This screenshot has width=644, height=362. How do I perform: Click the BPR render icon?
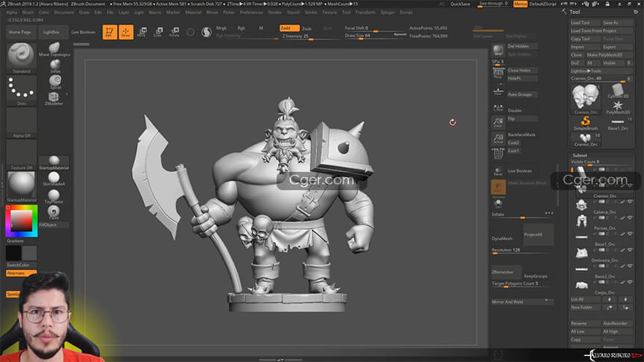coord(498,51)
